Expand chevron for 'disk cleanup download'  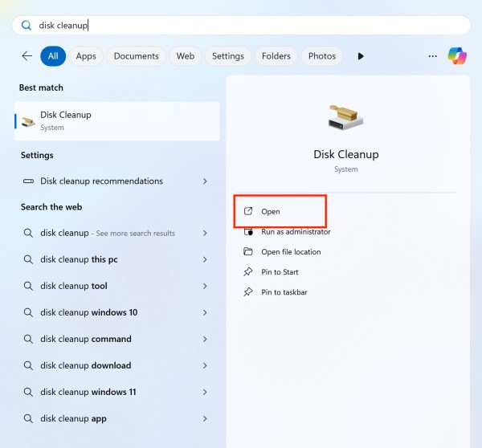(205, 365)
